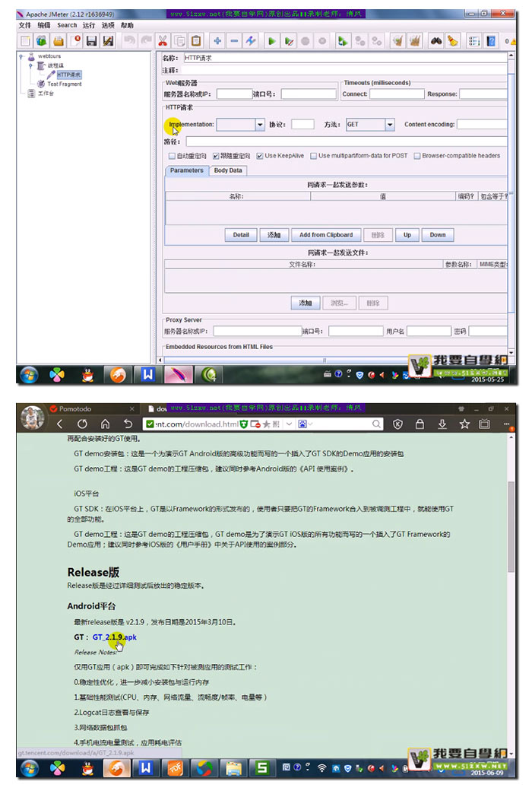The height and width of the screenshot is (794, 532).
Task: Click the browser page vertical scrollbar
Action: tap(511, 526)
